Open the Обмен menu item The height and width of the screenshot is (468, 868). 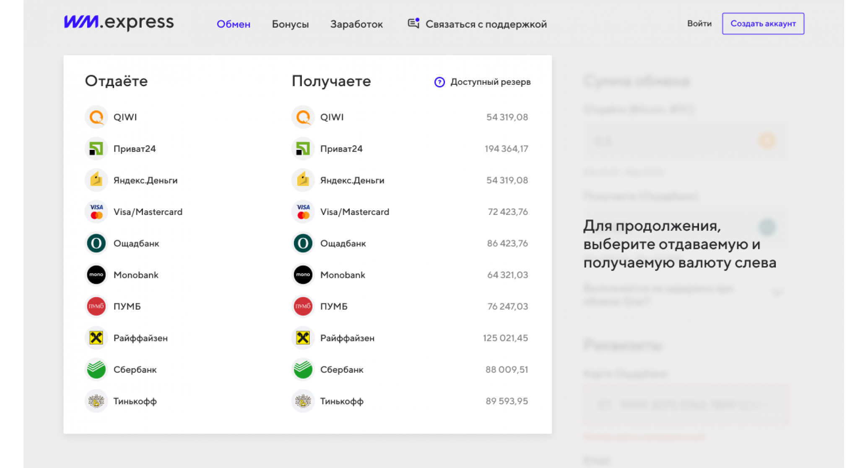234,24
